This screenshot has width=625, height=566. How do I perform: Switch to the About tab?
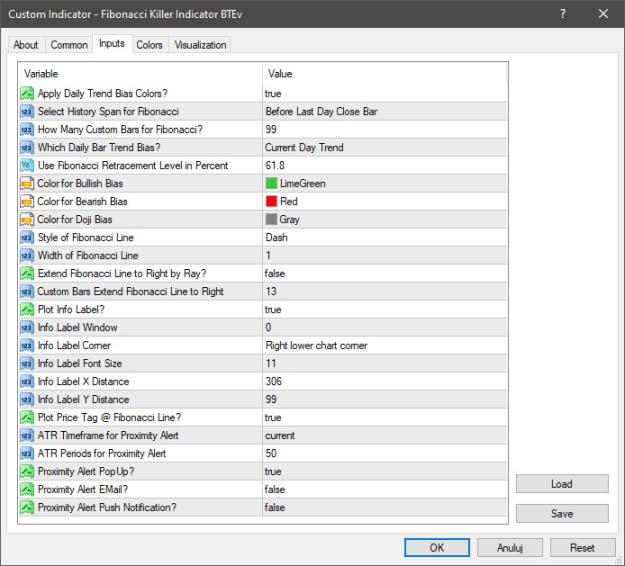point(26,45)
